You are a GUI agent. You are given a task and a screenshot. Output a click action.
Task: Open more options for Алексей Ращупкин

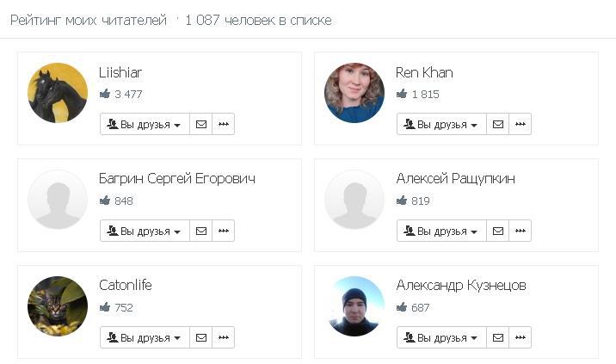[521, 231]
